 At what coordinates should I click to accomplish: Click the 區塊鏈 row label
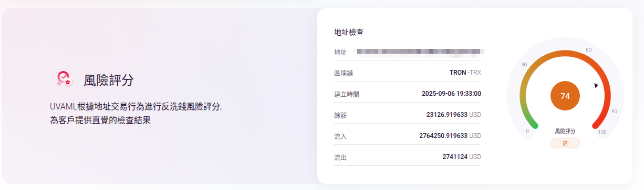coord(344,73)
